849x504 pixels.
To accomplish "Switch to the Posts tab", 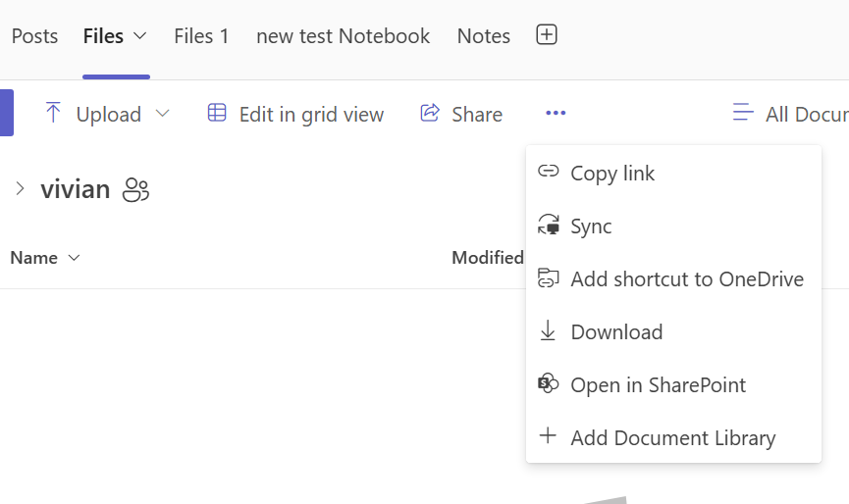I will click(x=34, y=36).
